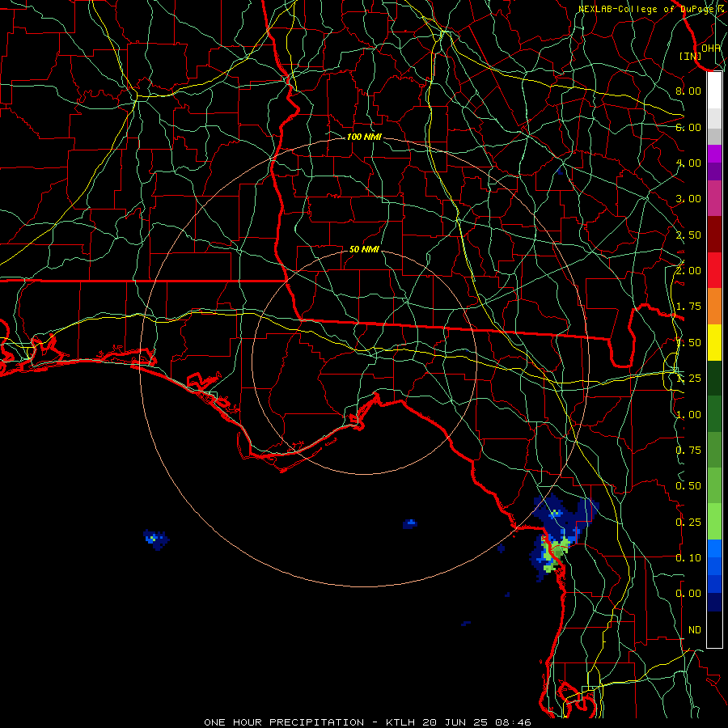Select the light blue swatch beside 0.10

[714, 548]
